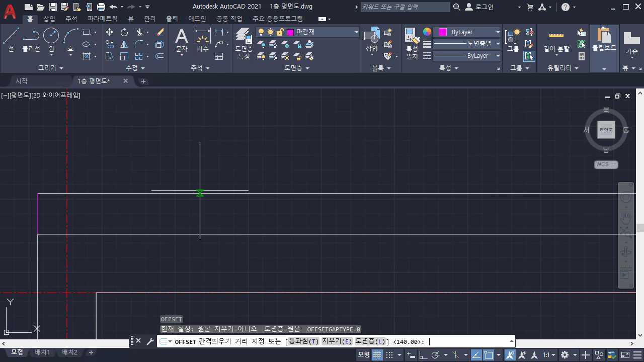Click the keyword search input field
This screenshot has width=644, height=362.
pos(406,7)
